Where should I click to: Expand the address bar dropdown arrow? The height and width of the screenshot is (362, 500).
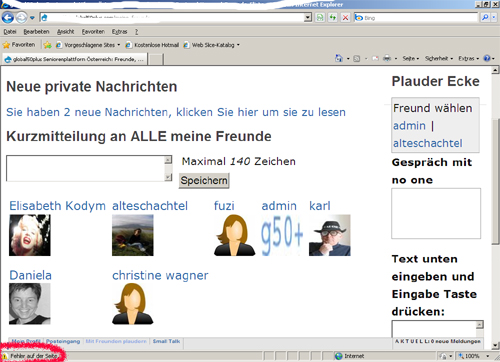pos(308,17)
